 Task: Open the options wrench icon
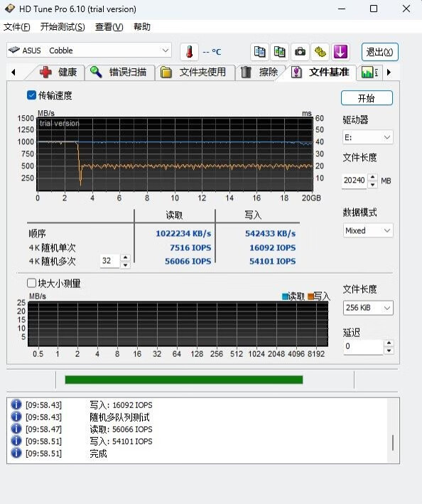click(x=320, y=52)
